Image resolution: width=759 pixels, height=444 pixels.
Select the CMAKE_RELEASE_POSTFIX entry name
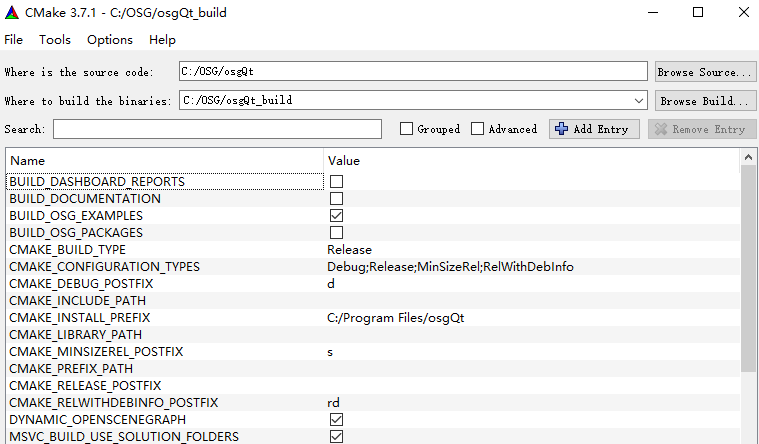(x=85, y=385)
